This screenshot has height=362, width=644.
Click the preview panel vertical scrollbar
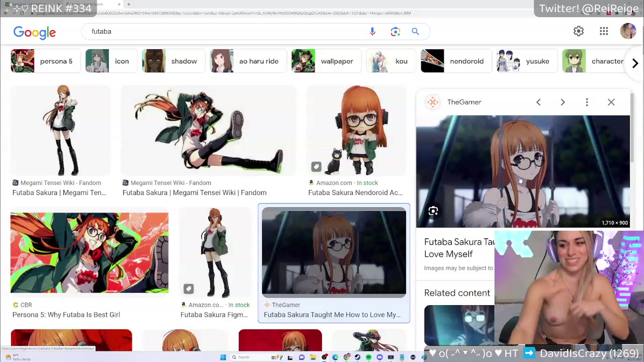[x=632, y=127]
